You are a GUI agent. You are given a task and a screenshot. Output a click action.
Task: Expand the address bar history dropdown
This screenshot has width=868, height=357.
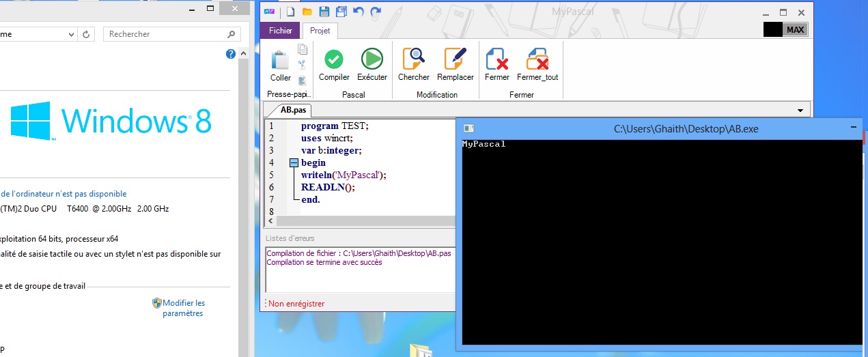coord(72,34)
